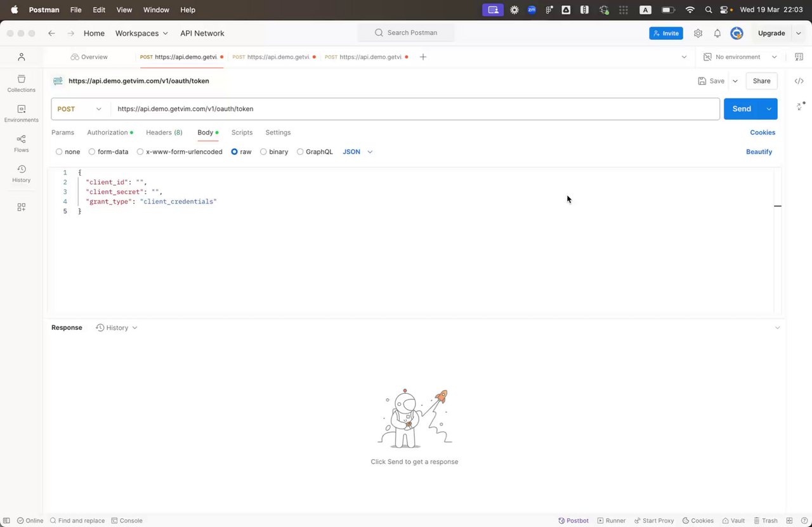
Task: Go back with the left arrow
Action: pos(51,33)
